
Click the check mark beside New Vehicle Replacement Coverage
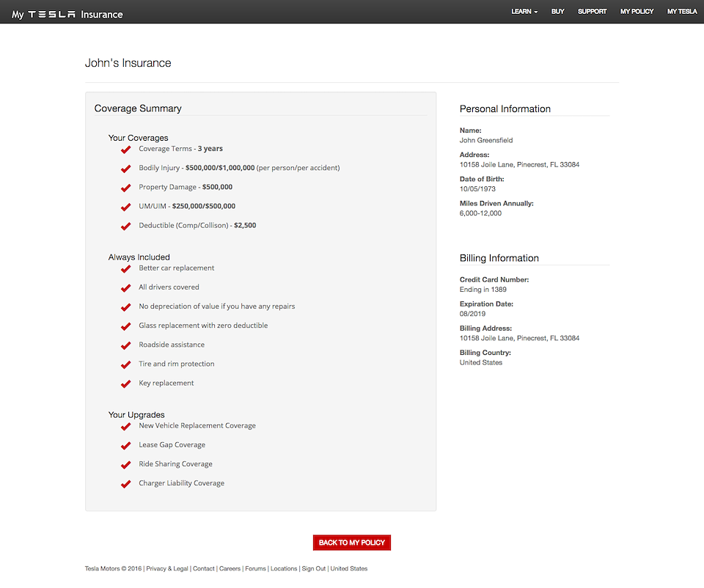(125, 427)
